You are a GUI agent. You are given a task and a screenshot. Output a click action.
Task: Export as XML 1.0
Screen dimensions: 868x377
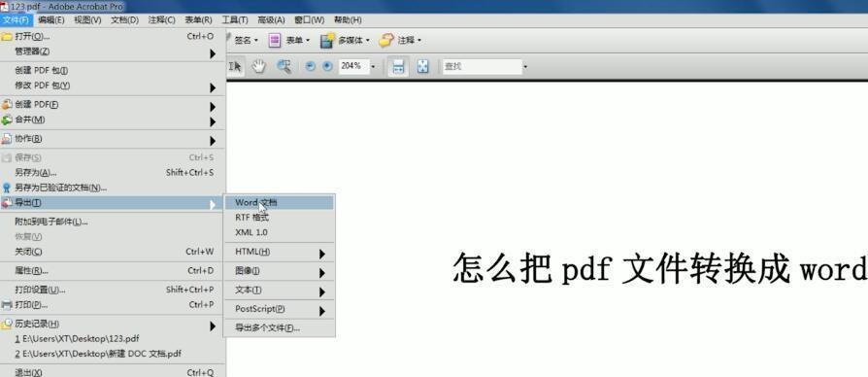tap(279, 232)
